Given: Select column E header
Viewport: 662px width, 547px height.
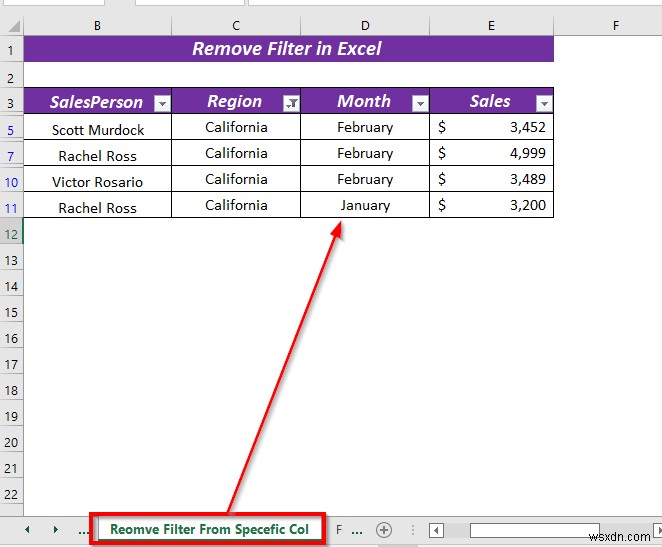Looking at the screenshot, I should 491,26.
